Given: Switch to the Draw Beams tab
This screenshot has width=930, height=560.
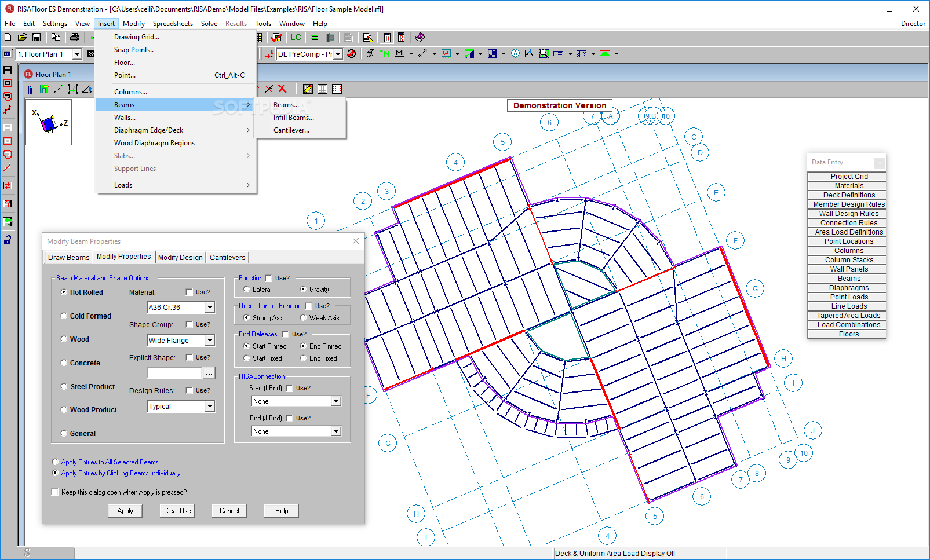Looking at the screenshot, I should click(x=68, y=258).
